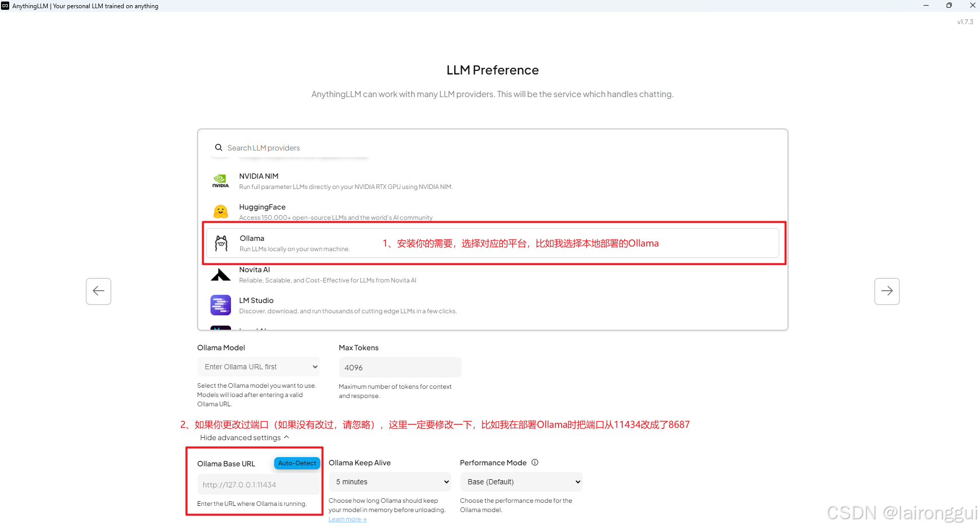Close the AnythingLLM window
Viewport: 980px width, 529px height.
[x=972, y=6]
